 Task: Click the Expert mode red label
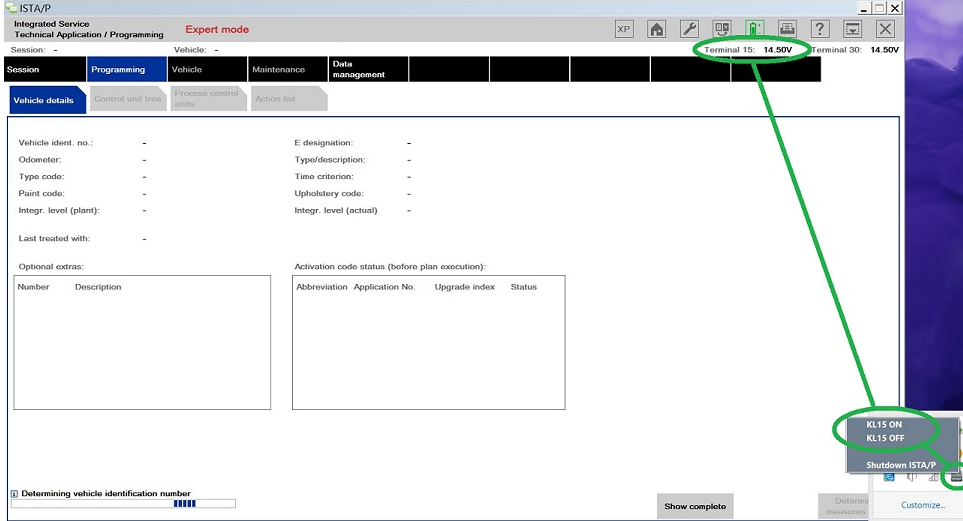tap(217, 29)
